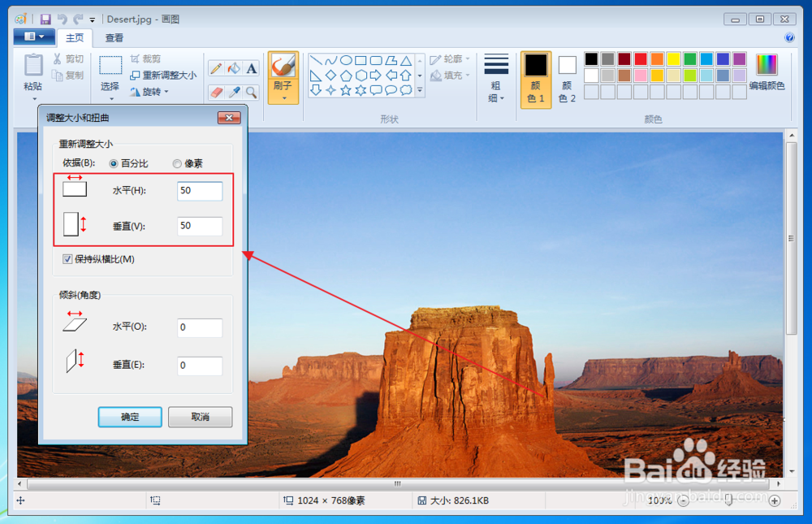Choose the pentagon shape

click(x=346, y=76)
